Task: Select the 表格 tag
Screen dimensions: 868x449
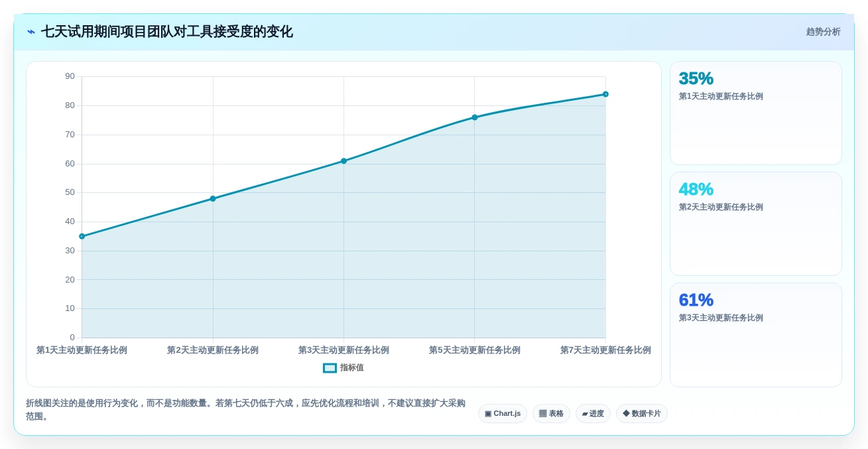Action: 551,414
